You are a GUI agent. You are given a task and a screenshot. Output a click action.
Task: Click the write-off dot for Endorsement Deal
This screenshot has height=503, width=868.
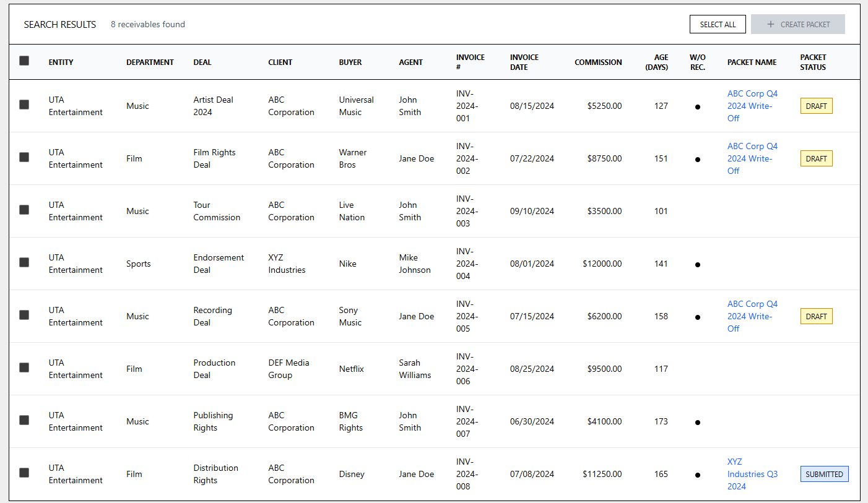[x=698, y=265]
